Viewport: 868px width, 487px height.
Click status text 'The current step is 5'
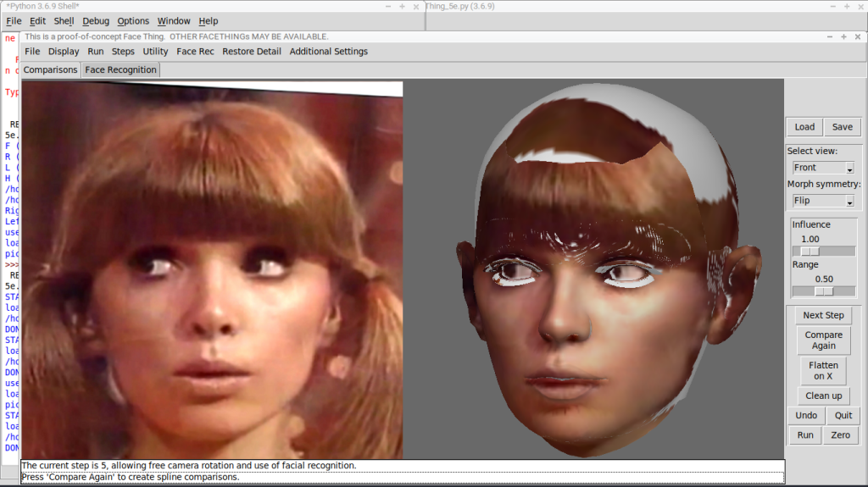189,466
